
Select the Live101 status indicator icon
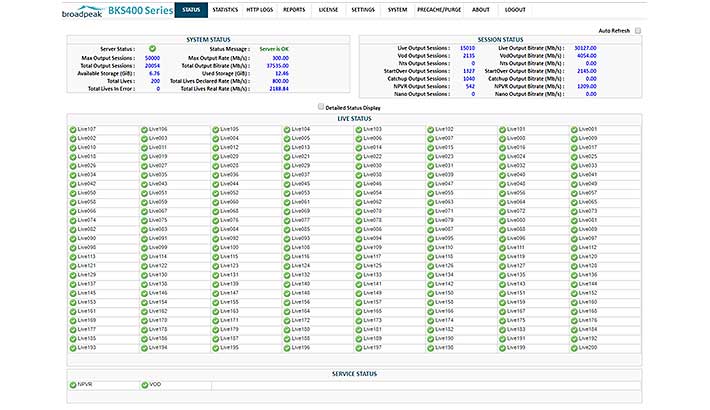coord(504,129)
